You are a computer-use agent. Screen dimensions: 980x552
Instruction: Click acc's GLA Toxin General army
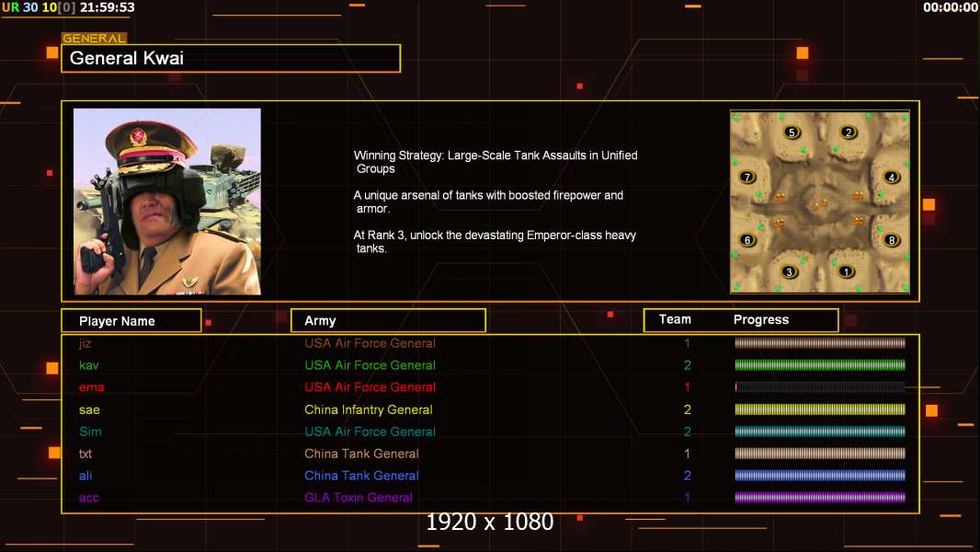[359, 498]
